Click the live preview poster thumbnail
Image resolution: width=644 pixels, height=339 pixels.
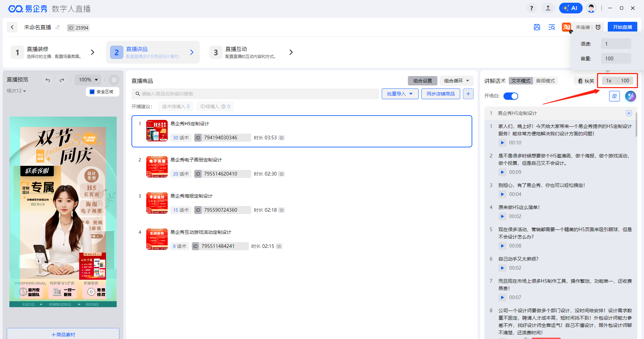click(x=63, y=212)
